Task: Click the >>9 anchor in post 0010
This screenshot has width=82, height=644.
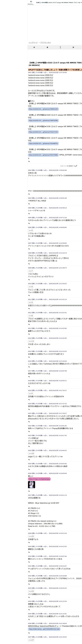Action: tap(31, 287)
